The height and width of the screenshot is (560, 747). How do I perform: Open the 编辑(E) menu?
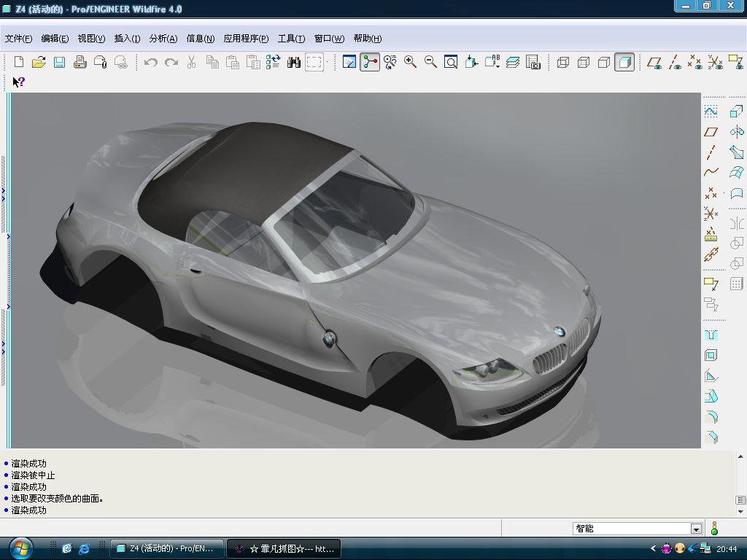click(x=55, y=39)
